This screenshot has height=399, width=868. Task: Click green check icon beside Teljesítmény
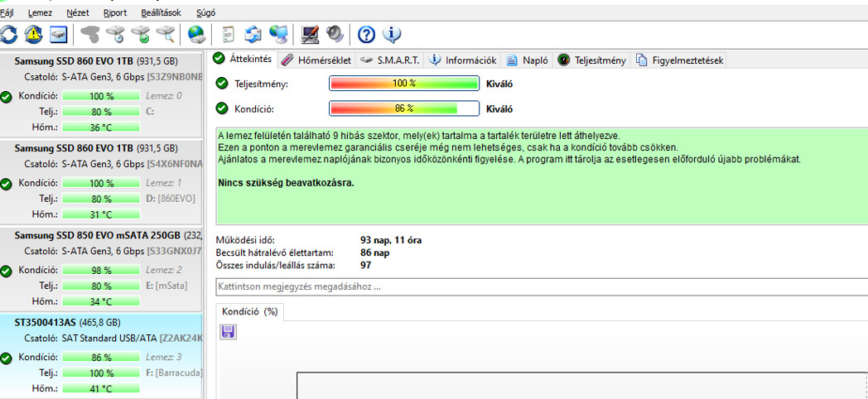[x=222, y=84]
